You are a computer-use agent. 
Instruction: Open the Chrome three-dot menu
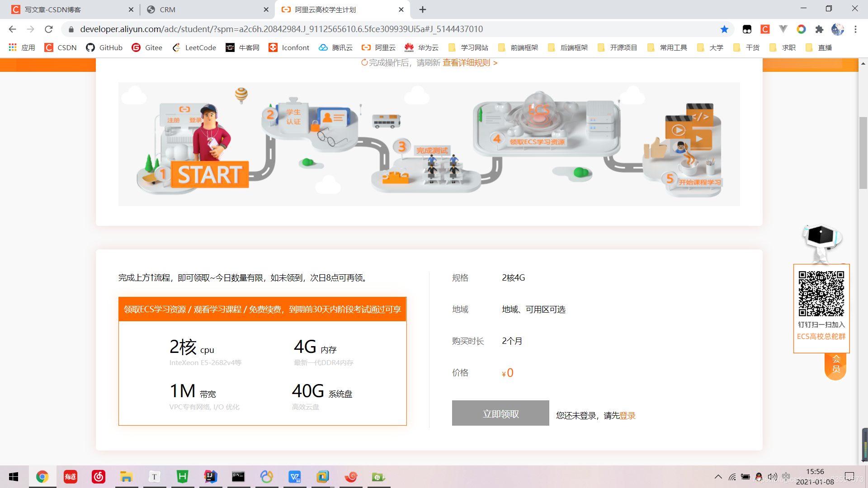855,29
